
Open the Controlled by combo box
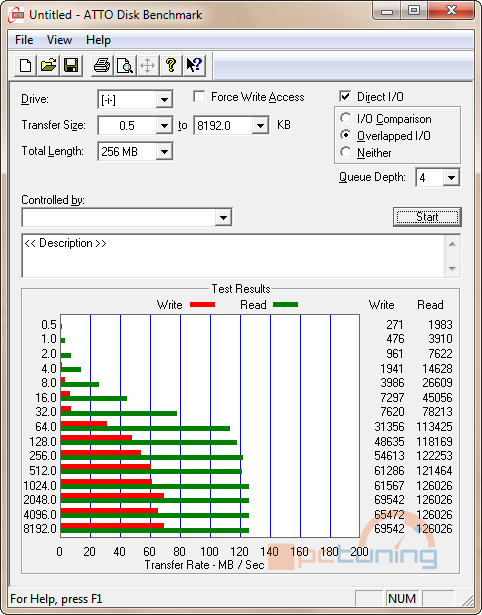[127, 217]
